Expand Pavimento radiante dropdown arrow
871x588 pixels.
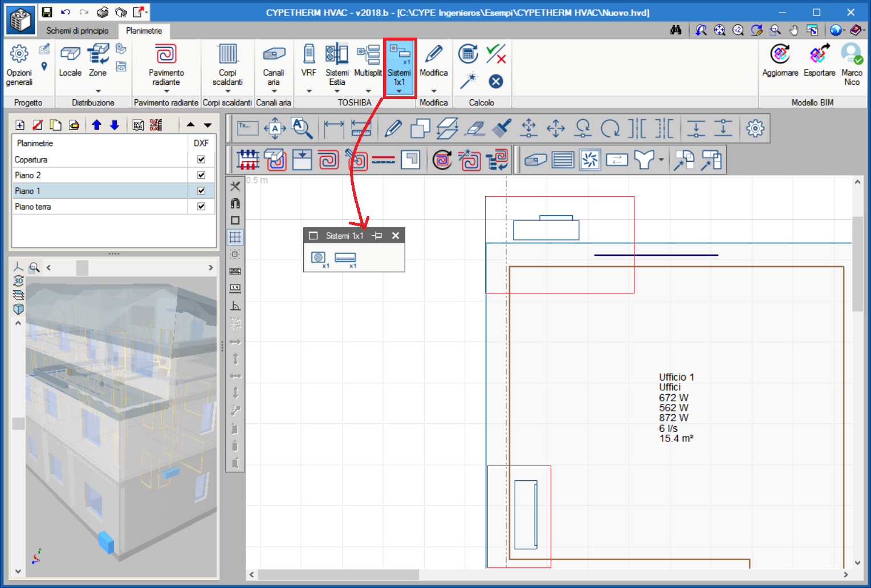(166, 91)
